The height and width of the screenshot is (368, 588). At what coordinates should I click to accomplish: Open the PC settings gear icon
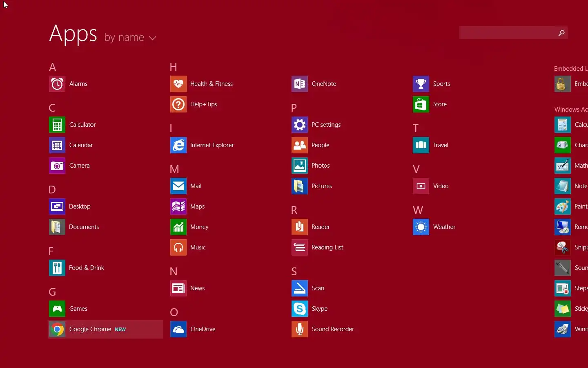coord(300,125)
